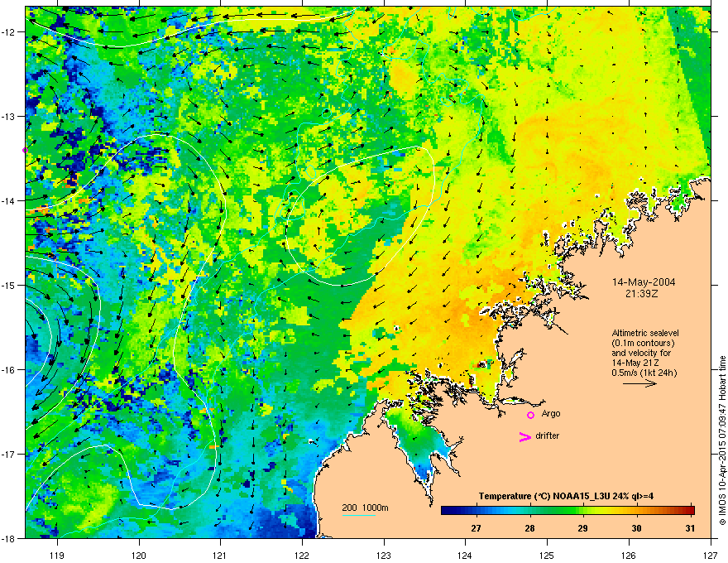Click the longitude axis label 119

pos(57,555)
